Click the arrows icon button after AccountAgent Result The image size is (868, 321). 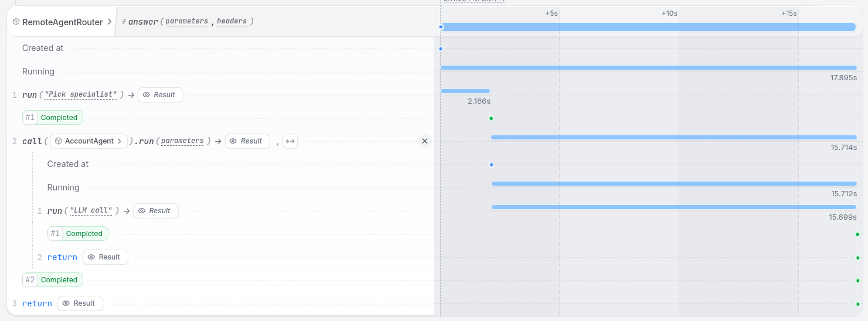click(290, 141)
